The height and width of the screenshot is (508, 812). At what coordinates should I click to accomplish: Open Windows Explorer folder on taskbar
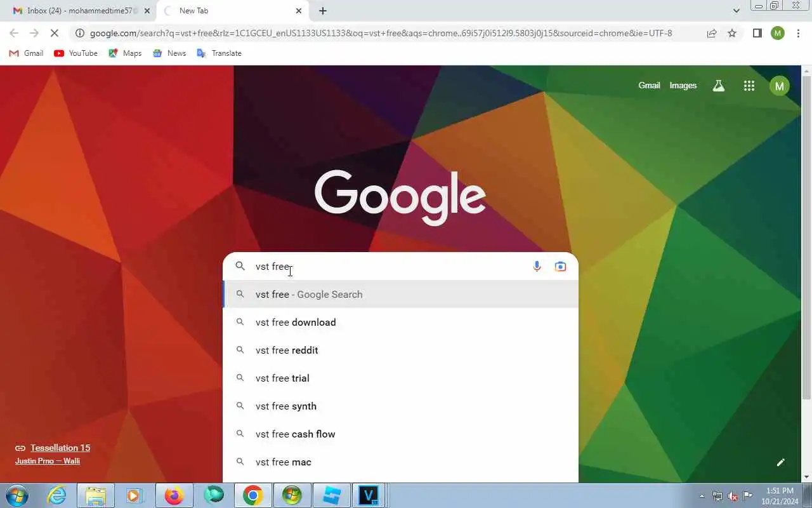96,495
